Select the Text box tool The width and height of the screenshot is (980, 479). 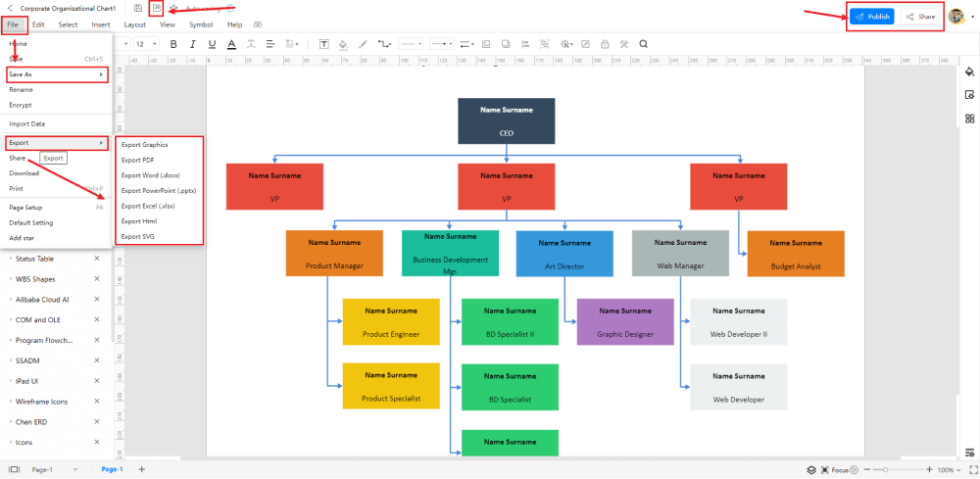324,44
